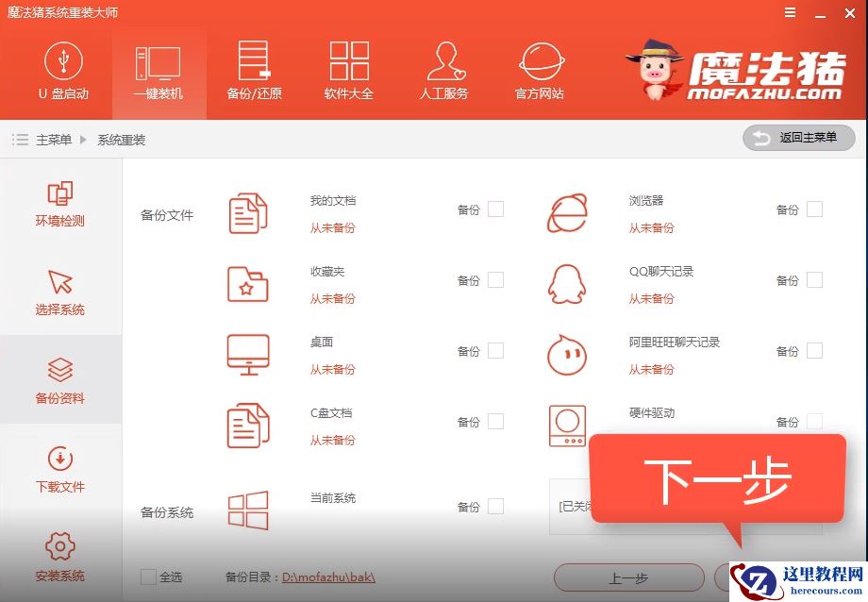The width and height of the screenshot is (868, 602).
Task: Launch the 软件大全 app center
Action: [349, 71]
